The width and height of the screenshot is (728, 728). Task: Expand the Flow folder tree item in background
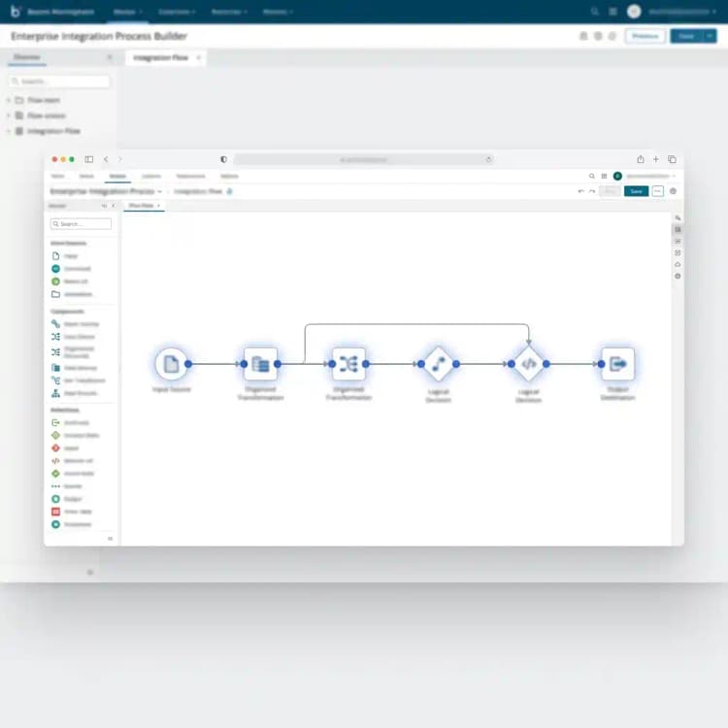coord(9,100)
